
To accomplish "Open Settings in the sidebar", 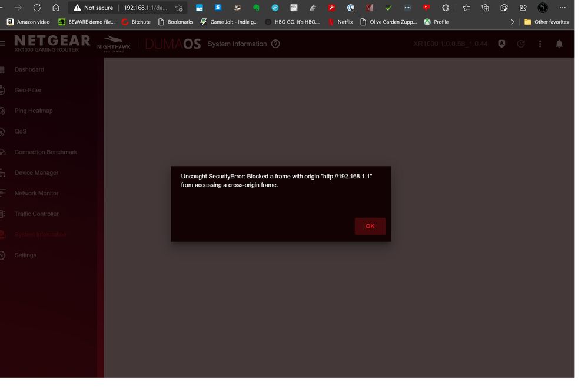I will click(x=25, y=255).
